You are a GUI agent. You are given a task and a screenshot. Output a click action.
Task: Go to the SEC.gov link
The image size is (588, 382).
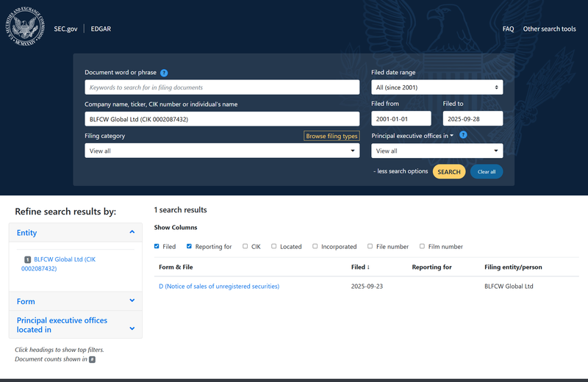(65, 29)
